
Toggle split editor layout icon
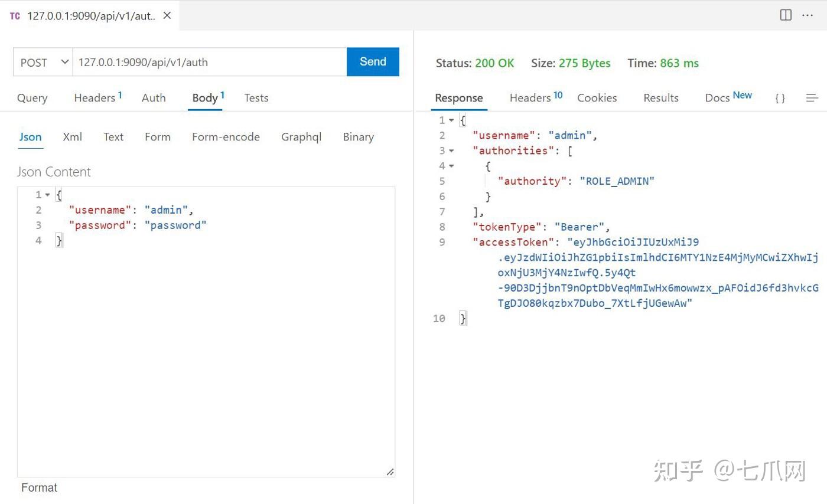pos(786,15)
